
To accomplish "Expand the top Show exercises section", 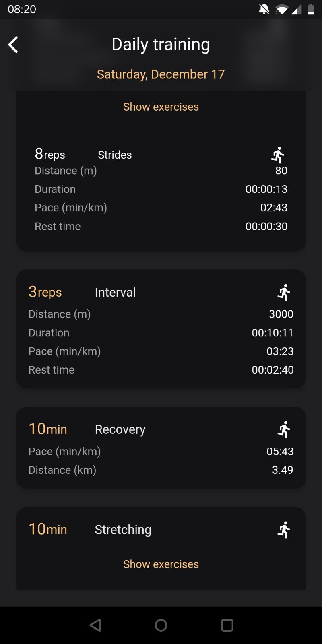I will click(161, 107).
